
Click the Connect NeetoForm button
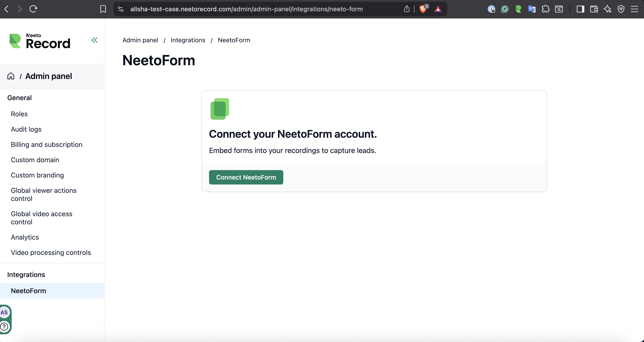246,177
